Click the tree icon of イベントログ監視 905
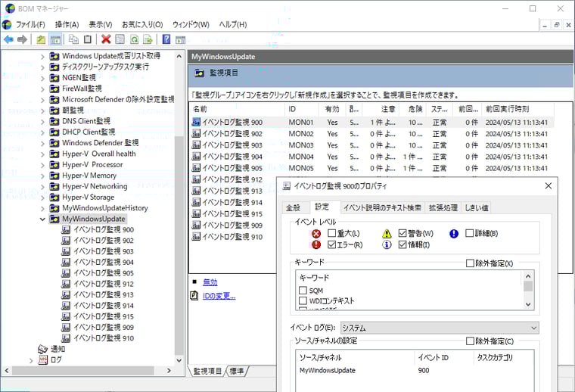 pyautogui.click(x=66, y=273)
